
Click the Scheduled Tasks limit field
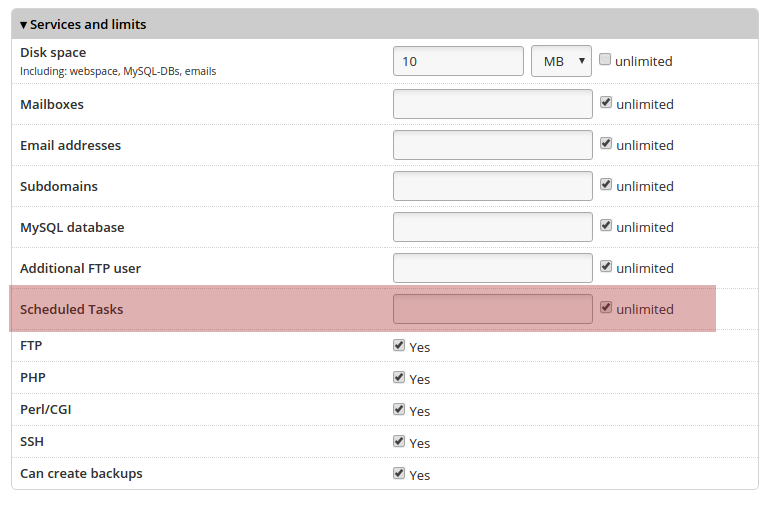492,309
